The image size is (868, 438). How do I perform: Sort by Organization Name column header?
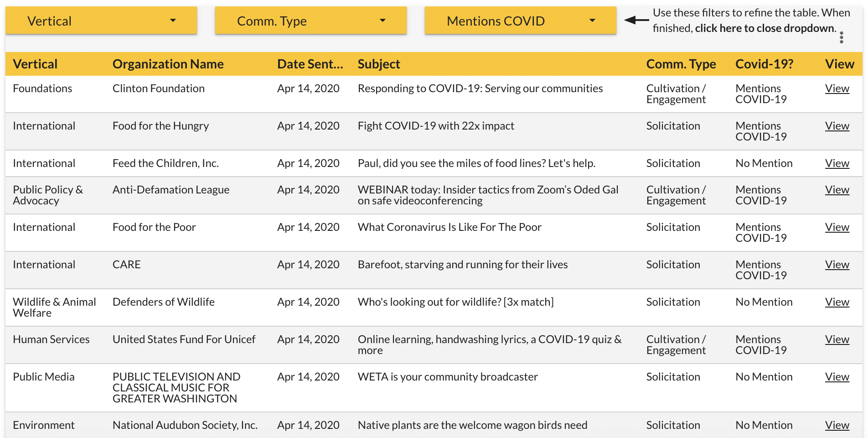(168, 64)
